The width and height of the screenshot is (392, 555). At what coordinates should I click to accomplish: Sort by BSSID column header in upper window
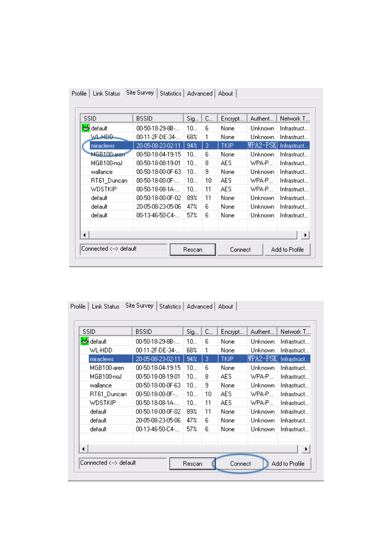(158, 118)
